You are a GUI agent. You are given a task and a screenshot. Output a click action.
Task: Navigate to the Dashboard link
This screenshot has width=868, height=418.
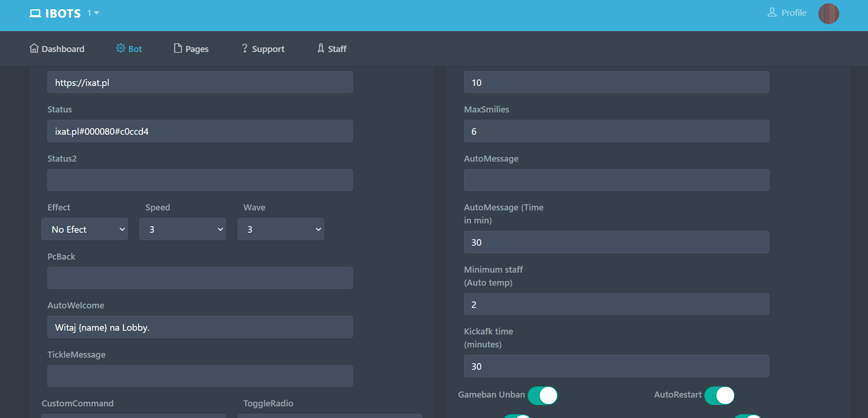[63, 49]
